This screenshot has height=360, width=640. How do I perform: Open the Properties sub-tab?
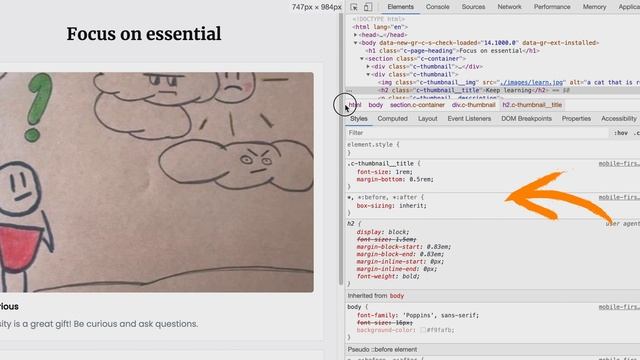pyautogui.click(x=576, y=118)
